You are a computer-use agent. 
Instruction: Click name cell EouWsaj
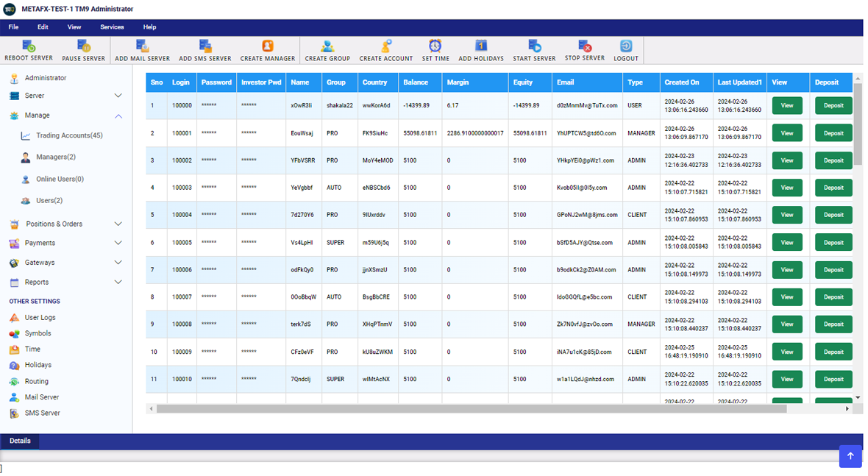(x=302, y=133)
